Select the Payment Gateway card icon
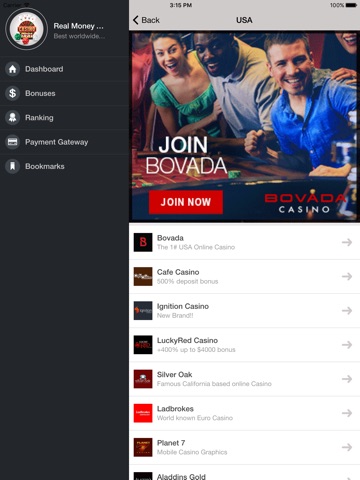Screen dimensions: 360x480 pyautogui.click(x=12, y=142)
